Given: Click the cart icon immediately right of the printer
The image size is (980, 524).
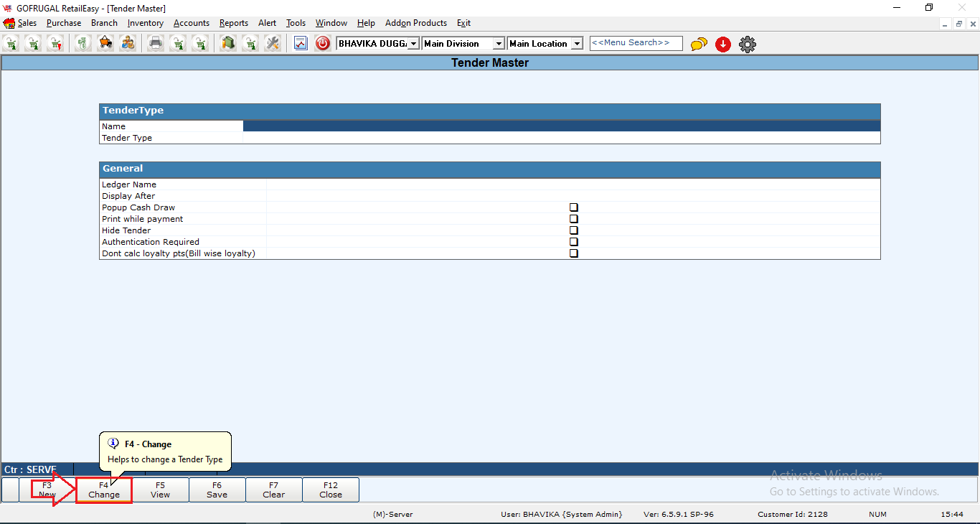Looking at the screenshot, I should point(178,44).
